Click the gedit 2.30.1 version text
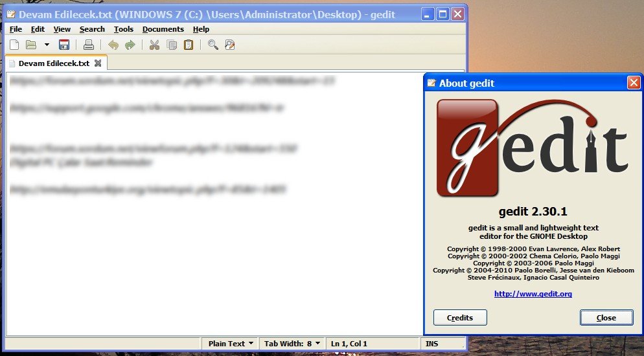The width and height of the screenshot is (644, 356). pyautogui.click(x=533, y=212)
